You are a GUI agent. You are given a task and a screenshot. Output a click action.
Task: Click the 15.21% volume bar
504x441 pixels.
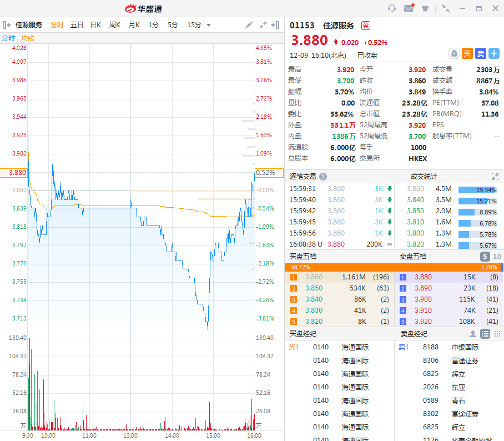478,201
